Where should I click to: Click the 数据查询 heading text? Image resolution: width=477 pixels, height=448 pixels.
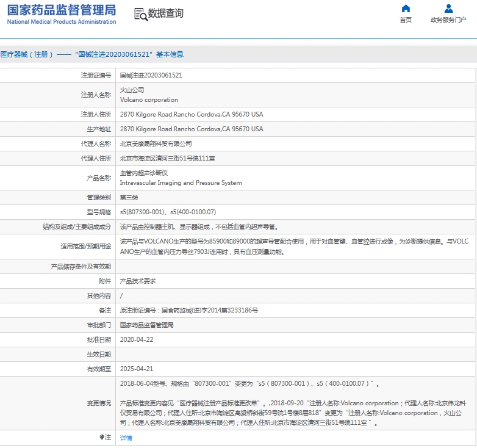(165, 13)
